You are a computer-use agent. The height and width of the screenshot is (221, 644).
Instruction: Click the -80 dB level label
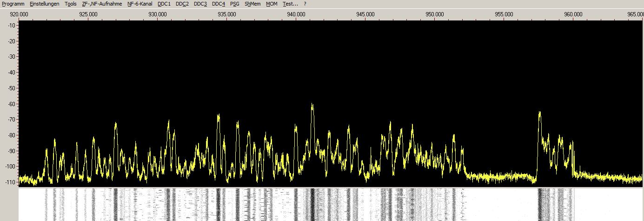click(x=11, y=135)
